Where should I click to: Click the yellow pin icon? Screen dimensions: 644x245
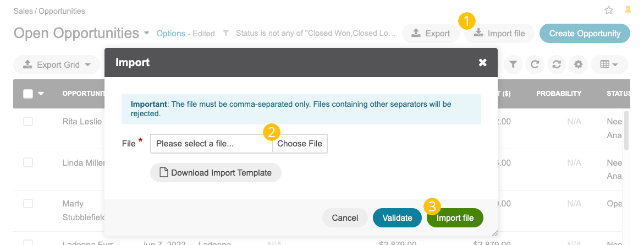[628, 10]
